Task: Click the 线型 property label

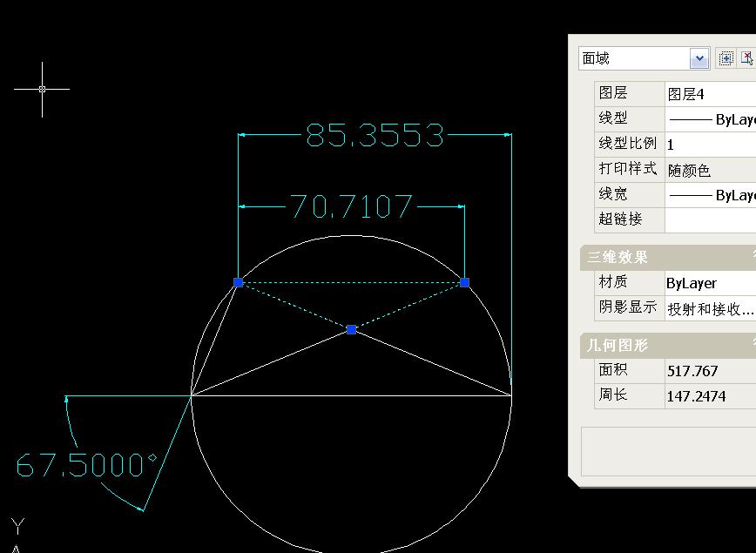Action: (613, 118)
